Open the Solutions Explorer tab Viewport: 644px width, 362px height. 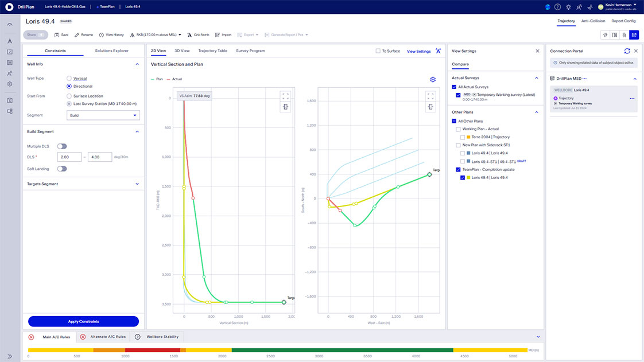tap(112, 51)
